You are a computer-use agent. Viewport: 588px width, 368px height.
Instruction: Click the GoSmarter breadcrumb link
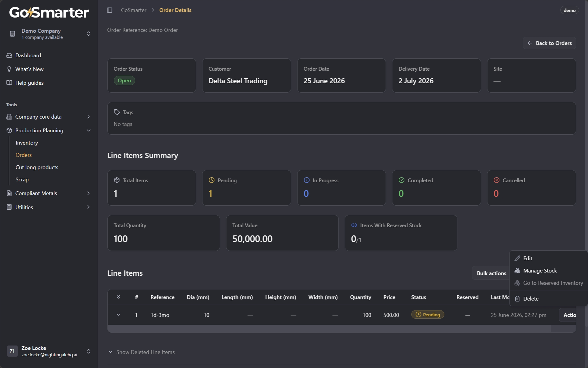point(134,10)
